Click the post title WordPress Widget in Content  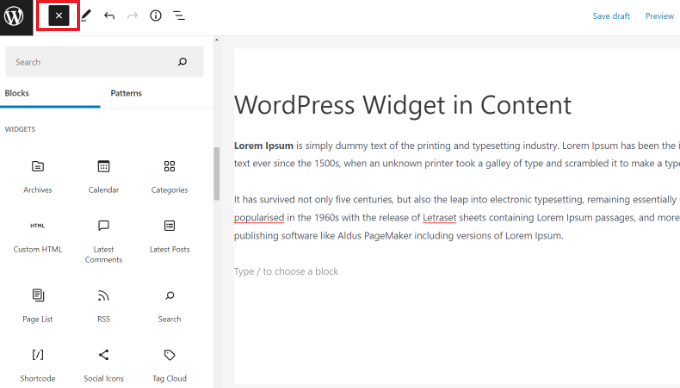[x=402, y=105]
